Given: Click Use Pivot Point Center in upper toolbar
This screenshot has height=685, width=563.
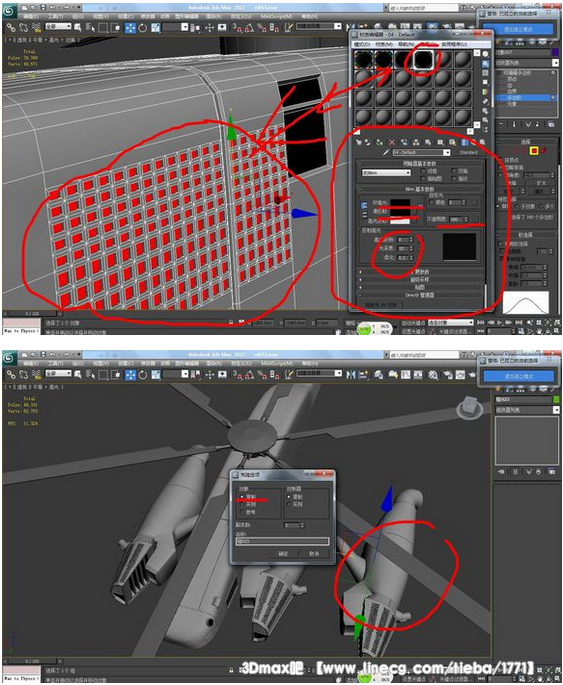Looking at the screenshot, I should [x=196, y=28].
